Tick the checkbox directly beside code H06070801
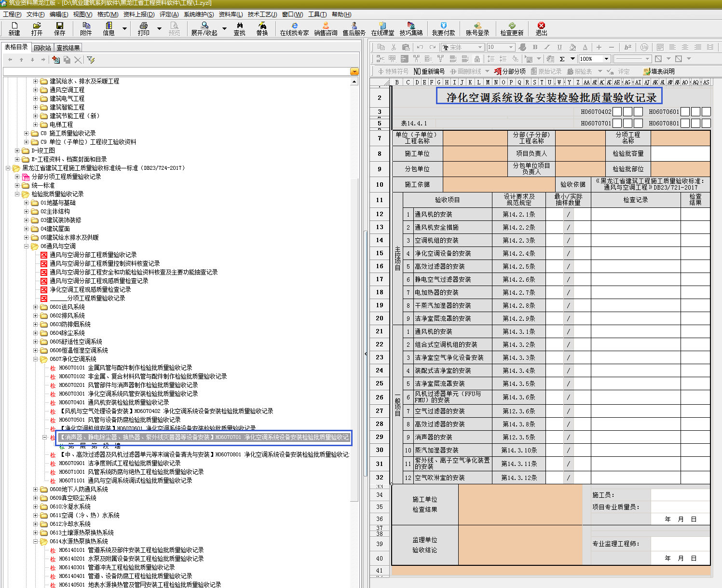Screen dimensions: 722x588 pos(685,123)
